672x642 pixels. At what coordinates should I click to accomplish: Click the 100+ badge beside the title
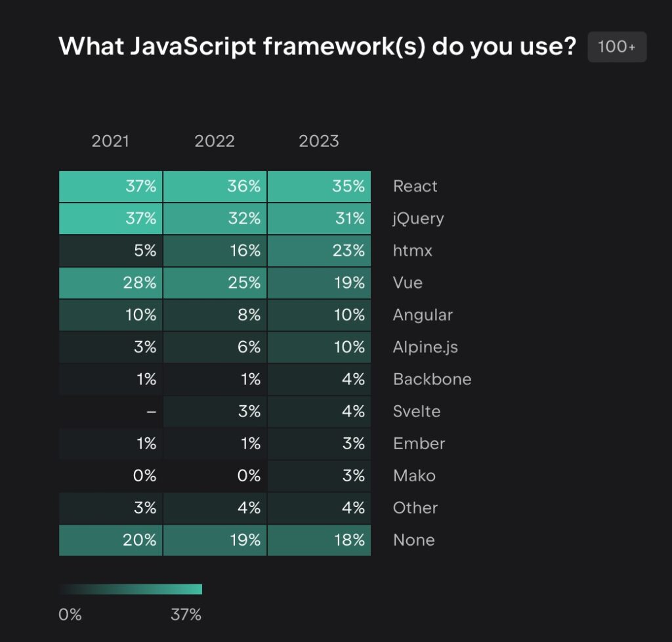(617, 47)
